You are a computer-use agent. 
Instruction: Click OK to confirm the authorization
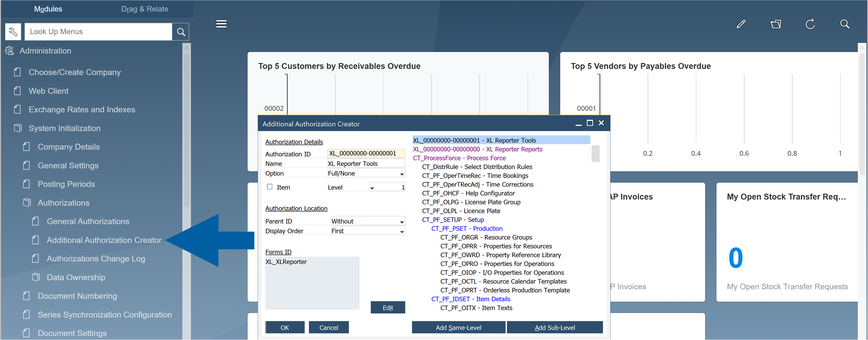pyautogui.click(x=284, y=327)
